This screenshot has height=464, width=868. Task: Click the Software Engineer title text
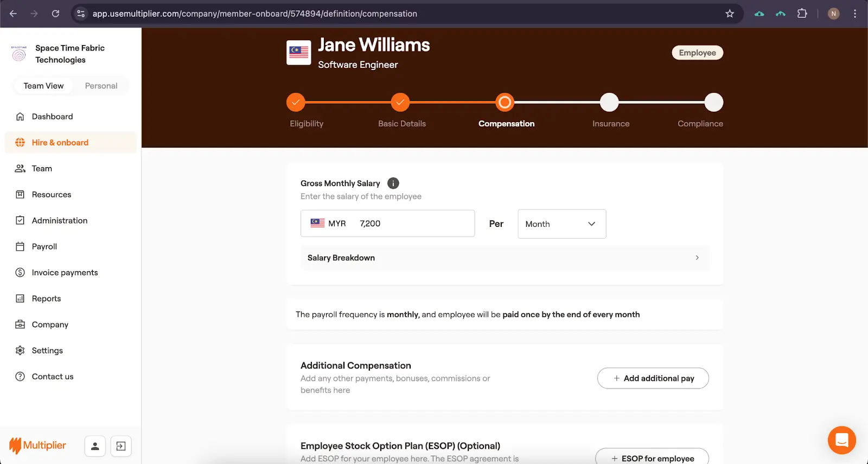(358, 65)
